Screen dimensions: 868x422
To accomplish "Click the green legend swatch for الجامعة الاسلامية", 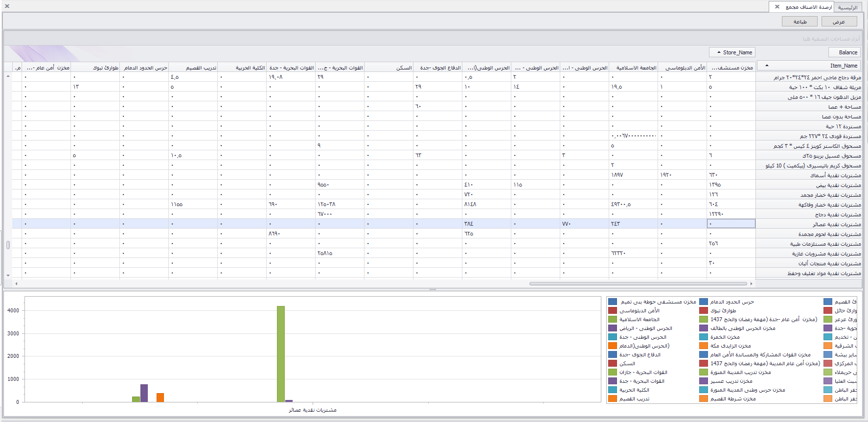I will pos(613,320).
